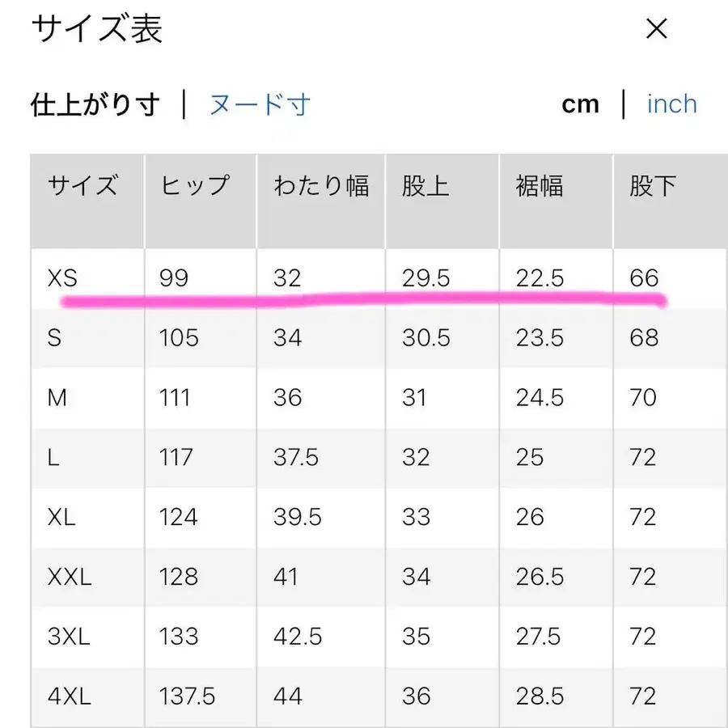Close the サイズ表 size chart dialog

[657, 29]
